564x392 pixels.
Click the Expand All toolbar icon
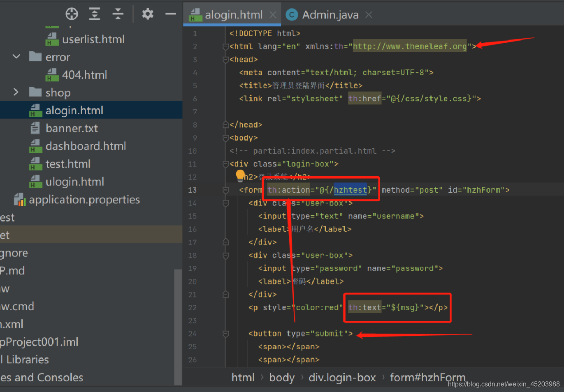[95, 14]
